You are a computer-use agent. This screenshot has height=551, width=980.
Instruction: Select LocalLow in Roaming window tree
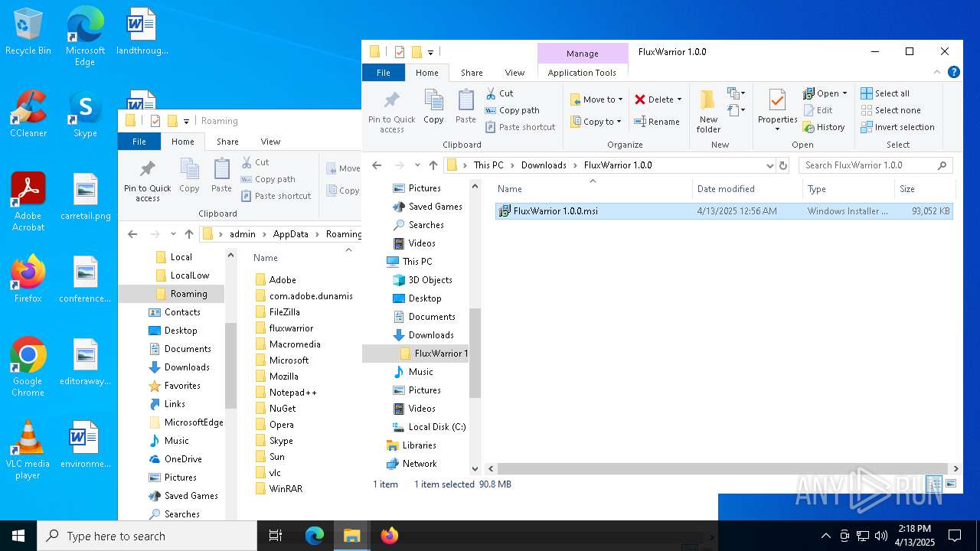point(189,275)
